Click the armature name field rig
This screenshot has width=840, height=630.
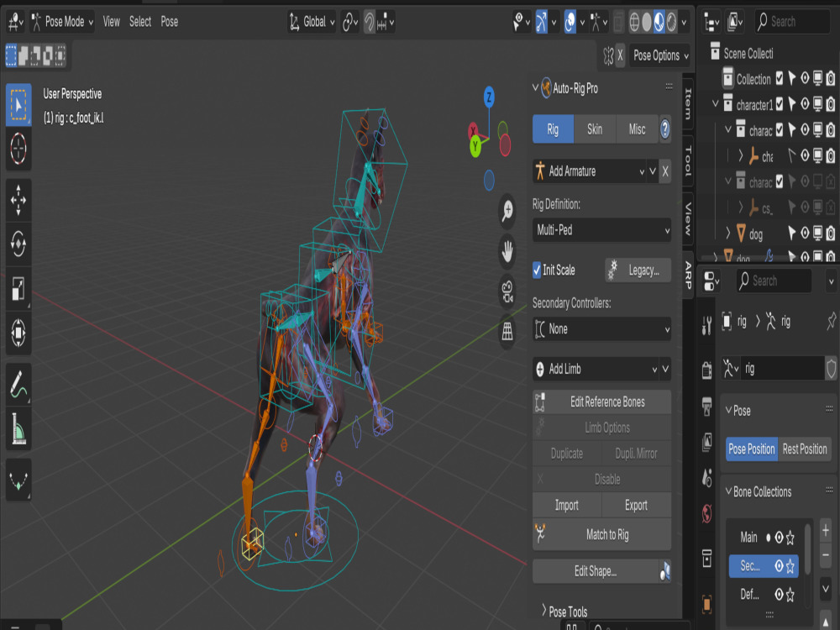tap(781, 369)
